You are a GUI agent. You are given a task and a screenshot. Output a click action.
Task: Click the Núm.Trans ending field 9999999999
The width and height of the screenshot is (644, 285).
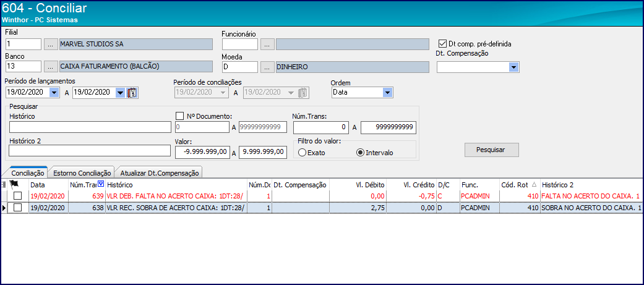[x=389, y=128]
